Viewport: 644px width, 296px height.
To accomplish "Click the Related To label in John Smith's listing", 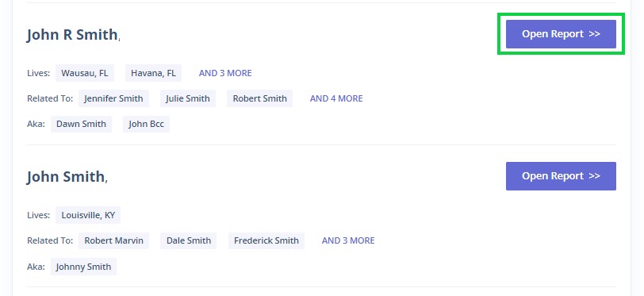I will (x=50, y=240).
